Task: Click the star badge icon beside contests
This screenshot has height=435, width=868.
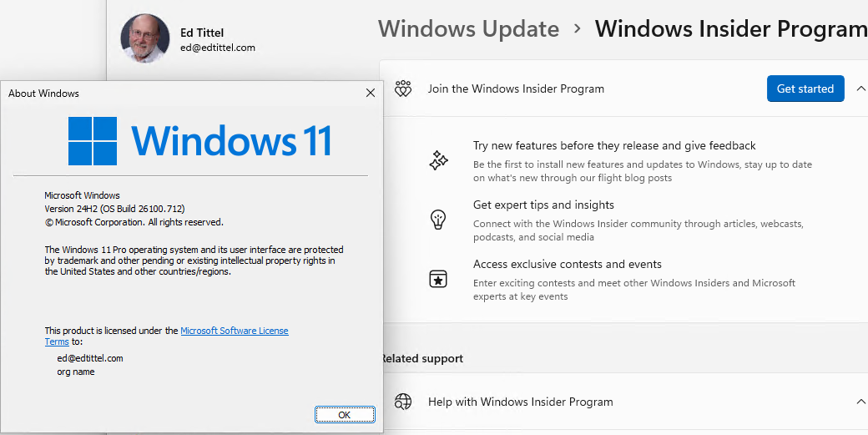Action: coord(438,279)
